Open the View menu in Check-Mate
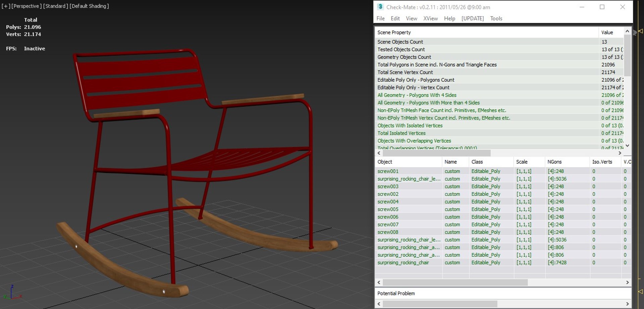Screen dimensions: 644x309 (412, 18)
